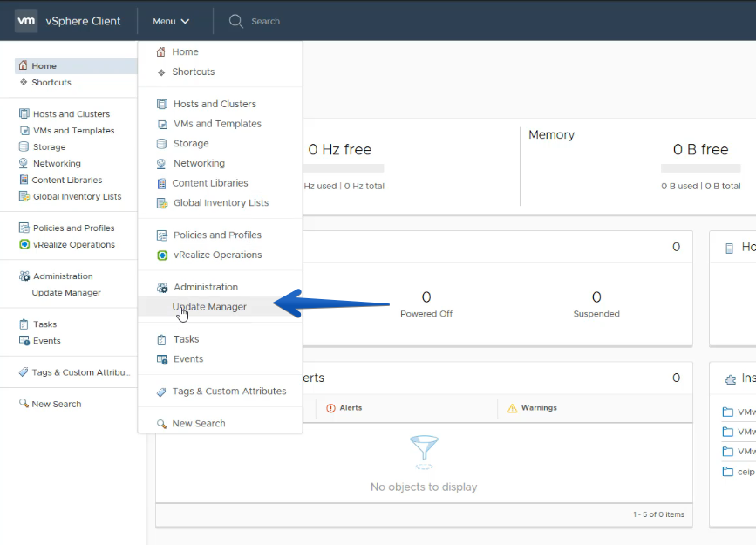Open Update Manager in left sidebar
This screenshot has width=756, height=545.
pos(66,293)
